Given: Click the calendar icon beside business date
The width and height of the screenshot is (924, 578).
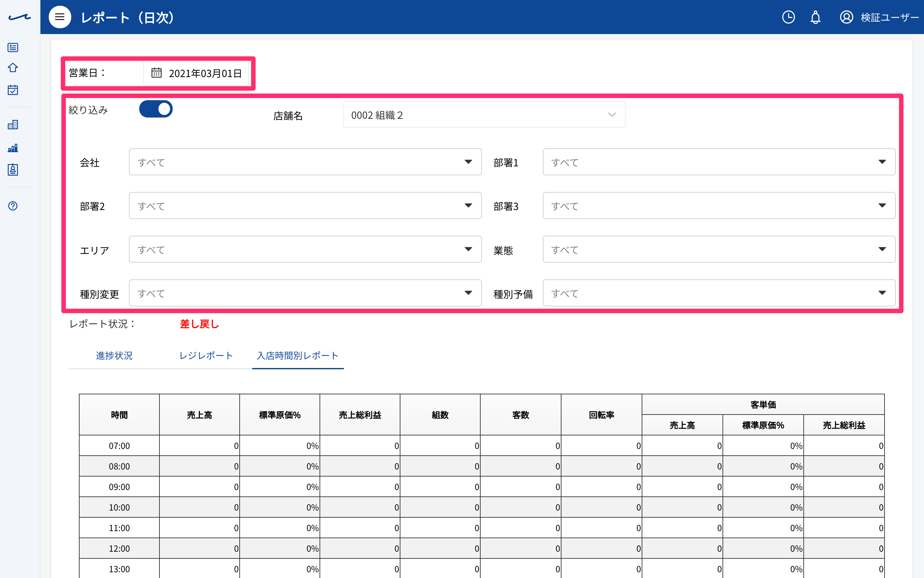Looking at the screenshot, I should (157, 73).
